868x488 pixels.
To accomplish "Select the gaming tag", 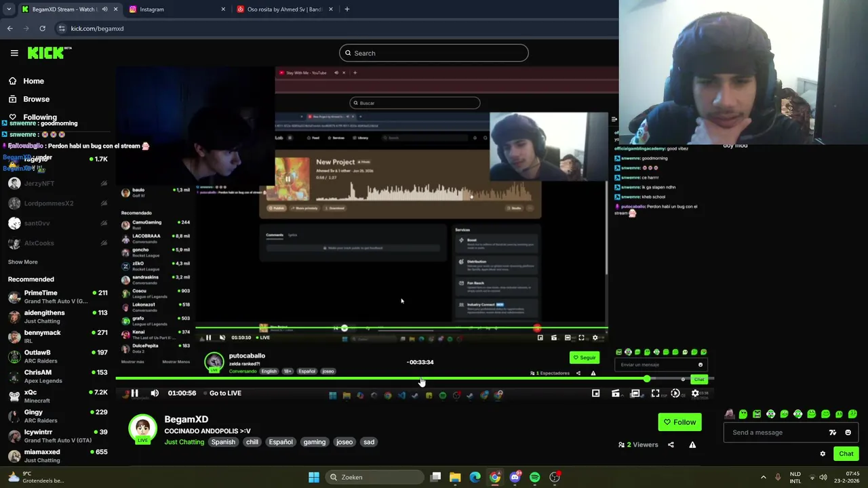I will 315,442.
